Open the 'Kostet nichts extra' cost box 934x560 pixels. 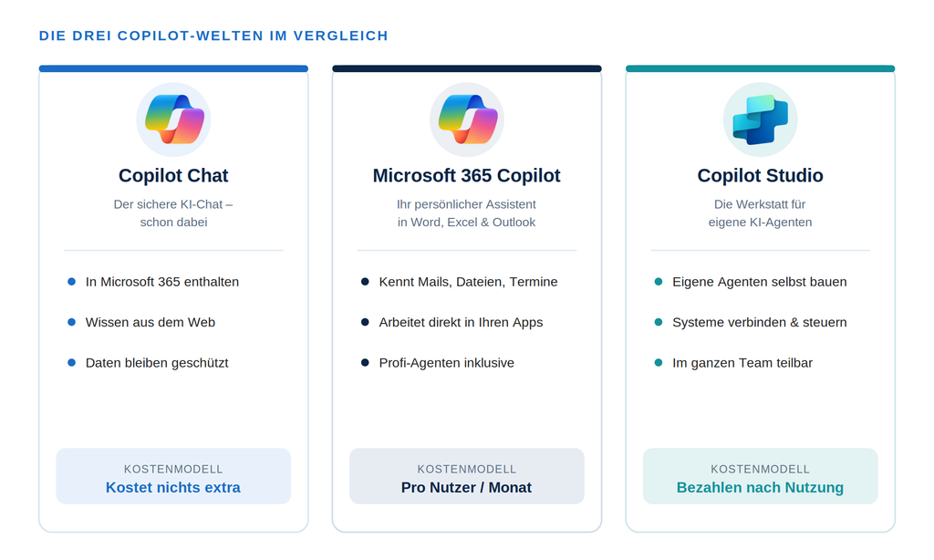pyautogui.click(x=173, y=476)
